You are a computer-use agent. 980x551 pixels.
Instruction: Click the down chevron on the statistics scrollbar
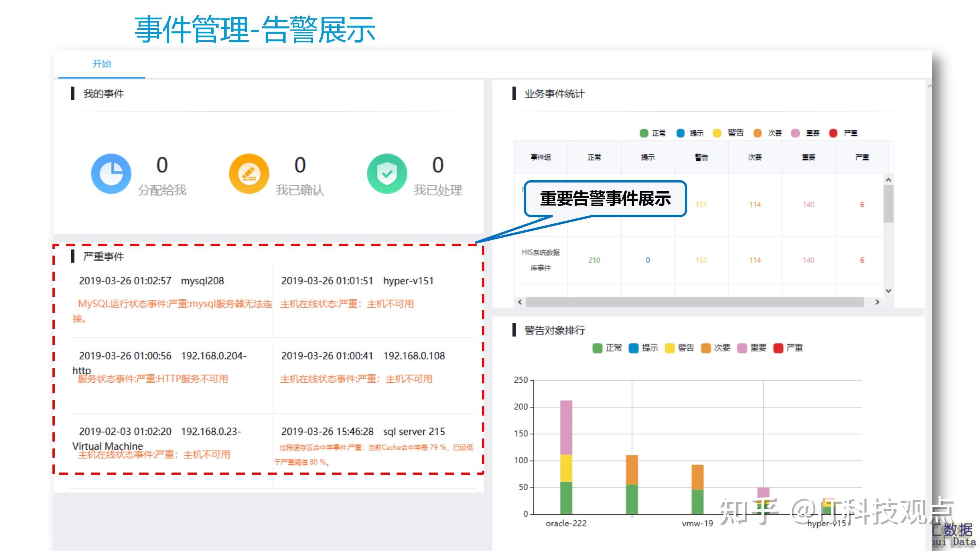pyautogui.click(x=888, y=290)
